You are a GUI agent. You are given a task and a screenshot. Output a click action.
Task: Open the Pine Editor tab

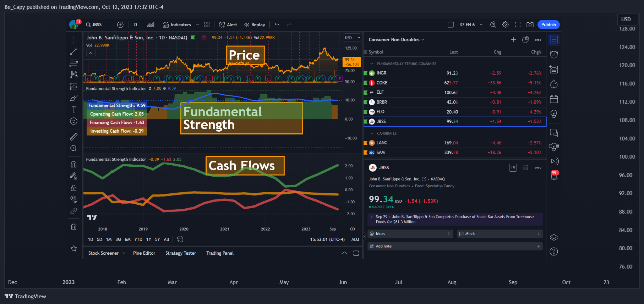point(144,253)
